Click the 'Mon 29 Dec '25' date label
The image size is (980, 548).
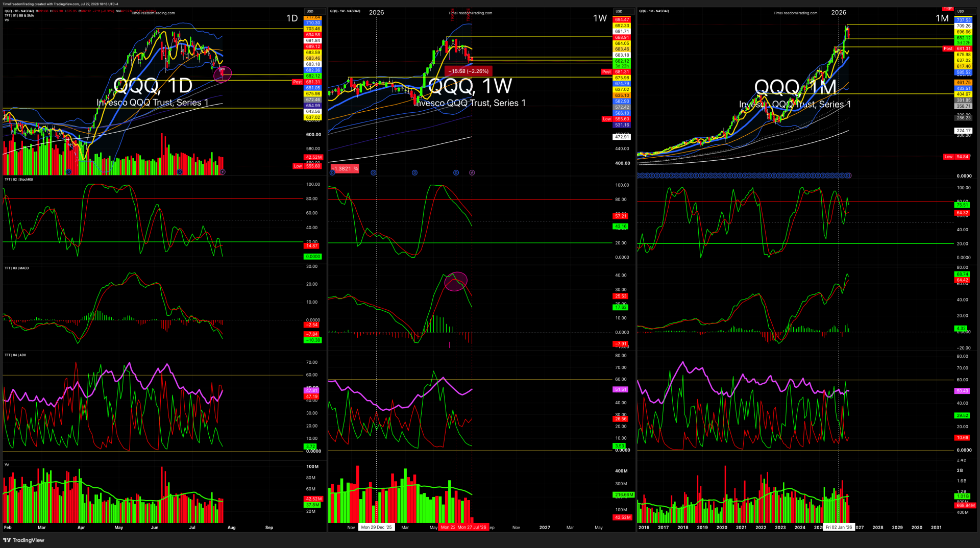pos(377,527)
